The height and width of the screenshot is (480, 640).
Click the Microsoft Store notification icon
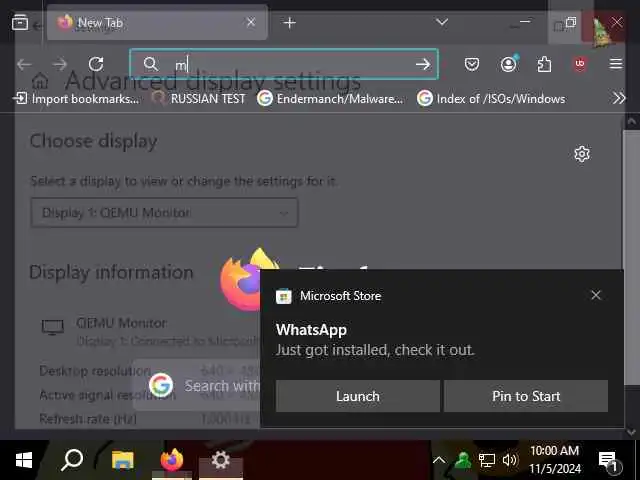(284, 296)
